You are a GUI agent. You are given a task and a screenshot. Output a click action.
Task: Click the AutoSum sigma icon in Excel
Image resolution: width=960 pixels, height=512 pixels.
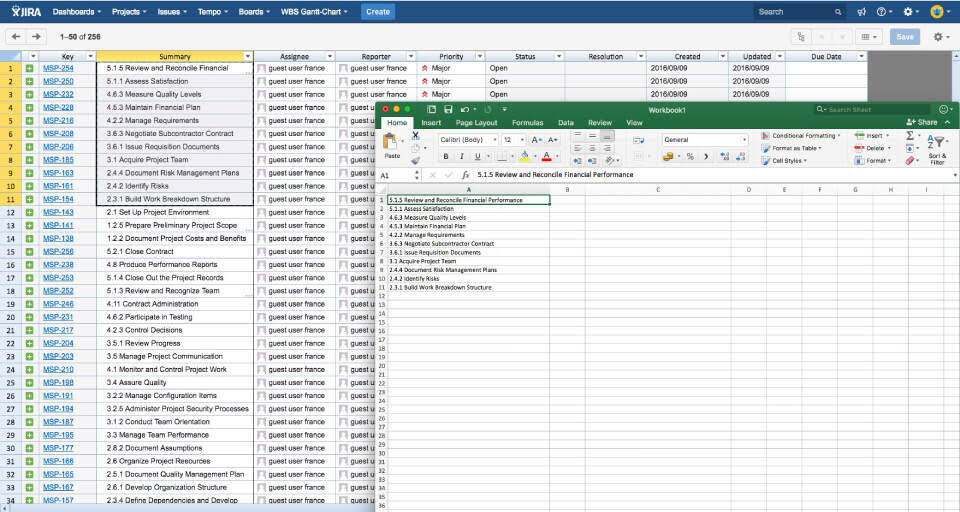click(910, 135)
